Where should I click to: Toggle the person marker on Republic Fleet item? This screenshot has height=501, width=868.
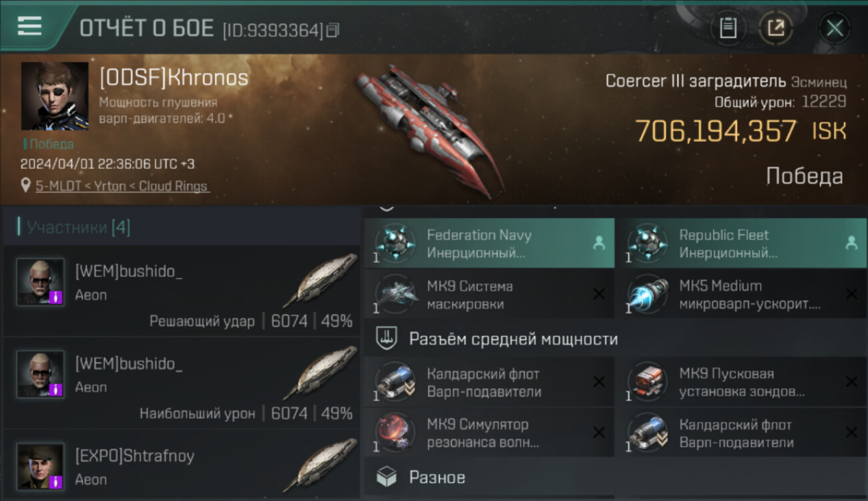(x=851, y=244)
